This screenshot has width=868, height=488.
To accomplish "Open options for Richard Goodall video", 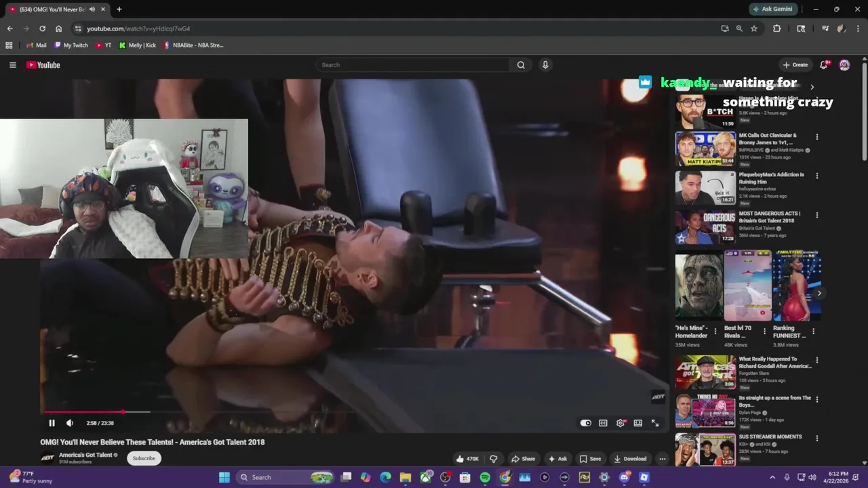I will pos(816,361).
